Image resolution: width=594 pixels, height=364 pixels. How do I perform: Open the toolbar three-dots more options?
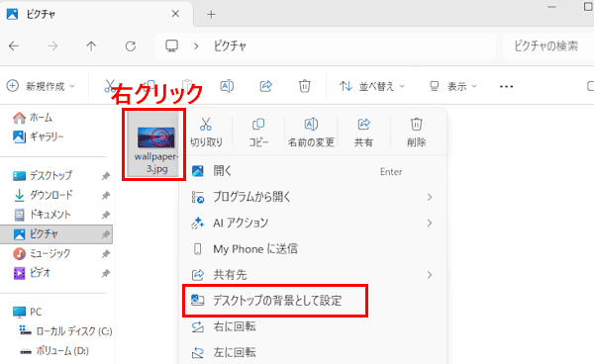[x=506, y=87]
